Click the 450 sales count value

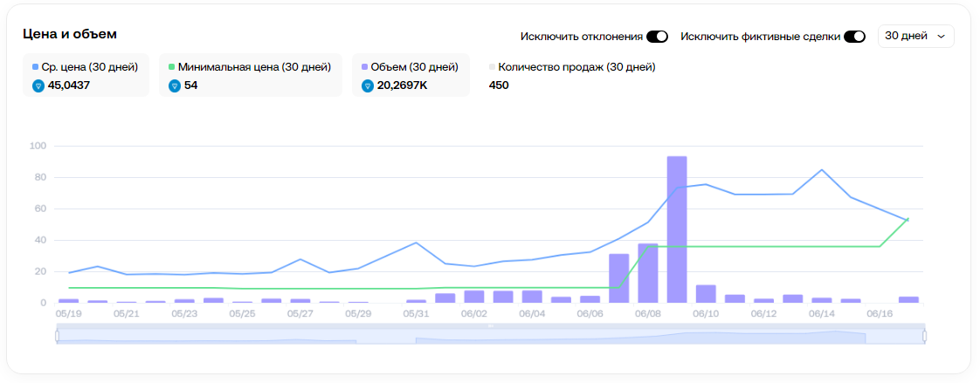pyautogui.click(x=499, y=85)
